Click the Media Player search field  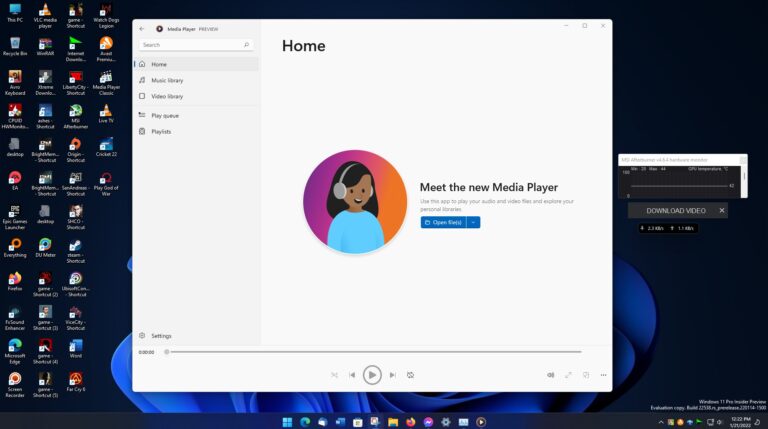point(196,45)
